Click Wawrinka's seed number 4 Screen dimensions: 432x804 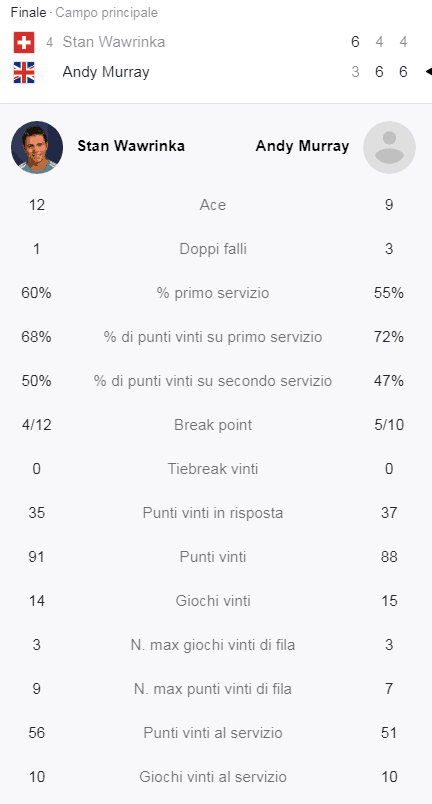tap(49, 42)
